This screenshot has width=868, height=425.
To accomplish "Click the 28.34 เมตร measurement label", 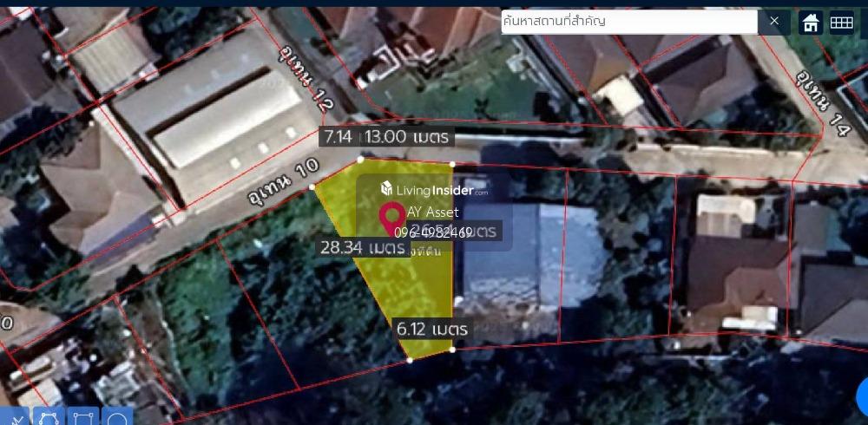I will 363,247.
